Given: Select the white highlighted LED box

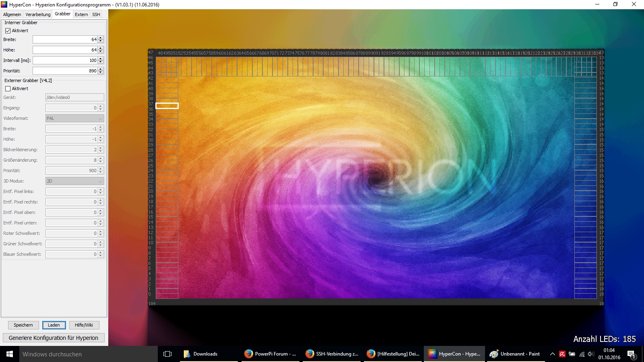Looking at the screenshot, I should click(167, 106).
